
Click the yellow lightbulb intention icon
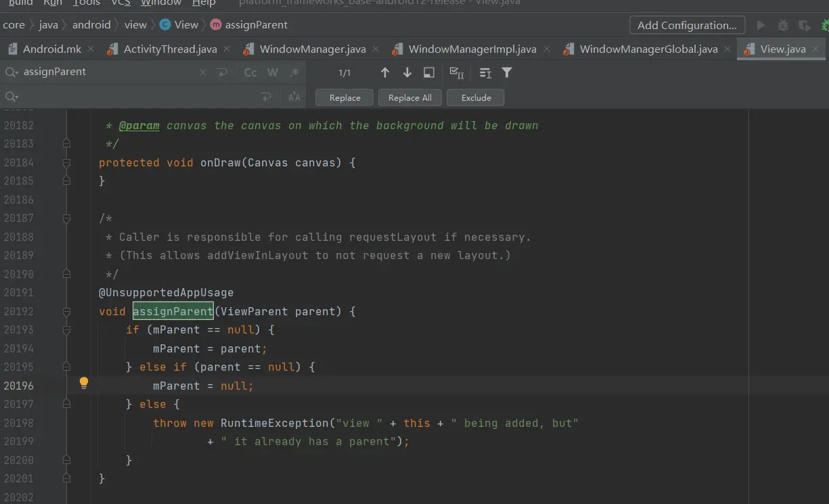pos(84,383)
